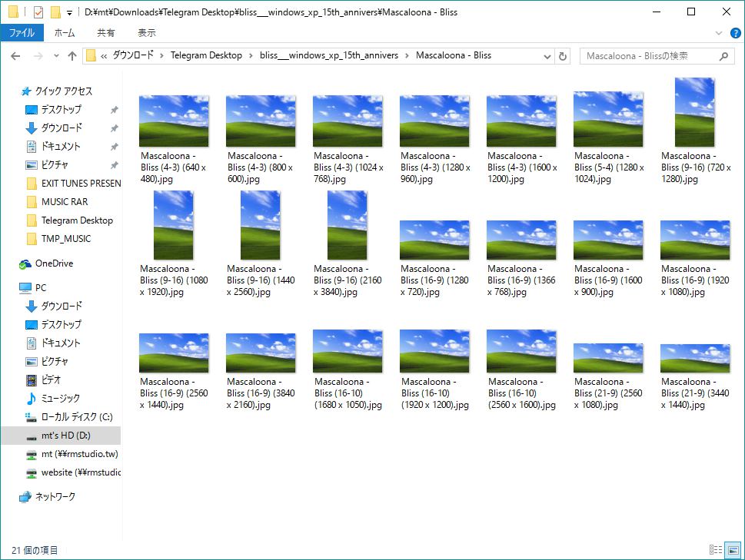
Task: Open pinned ダウンロード under Quick access
Action: pyautogui.click(x=62, y=128)
